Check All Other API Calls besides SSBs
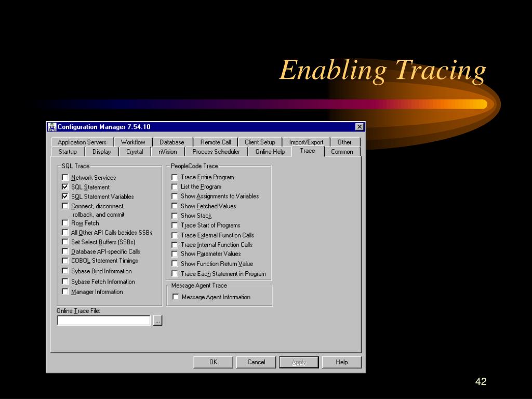 65,232
